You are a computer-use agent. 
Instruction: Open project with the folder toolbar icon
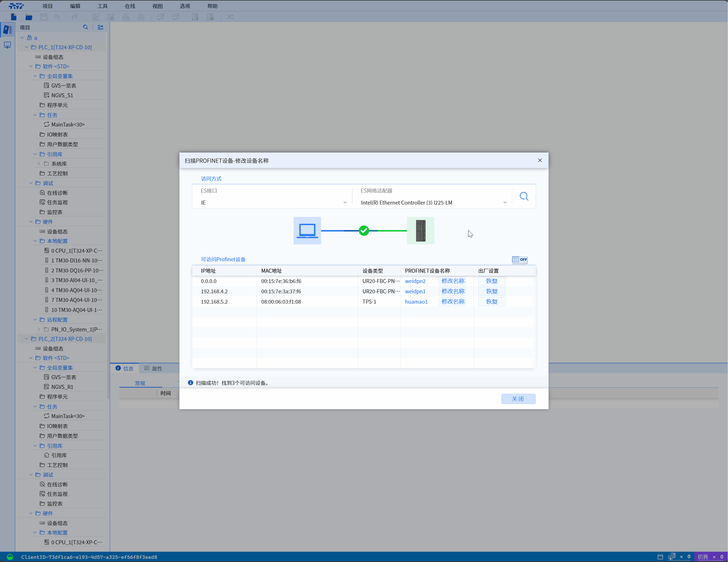(29, 17)
